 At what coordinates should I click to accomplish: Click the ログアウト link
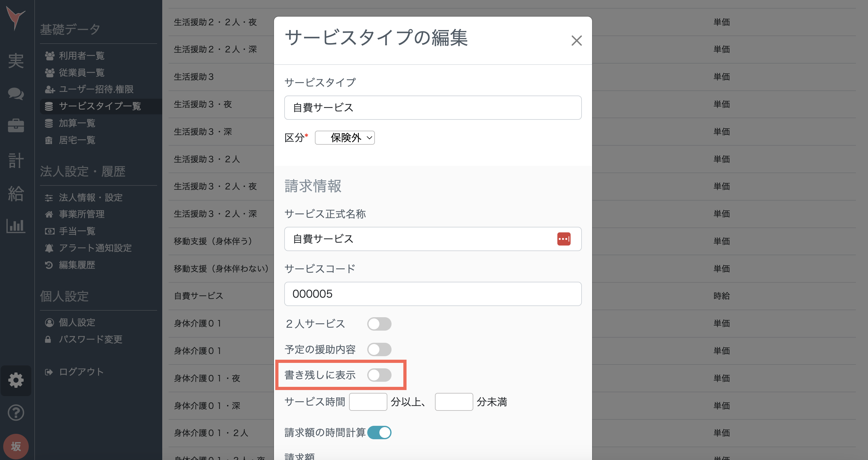81,372
